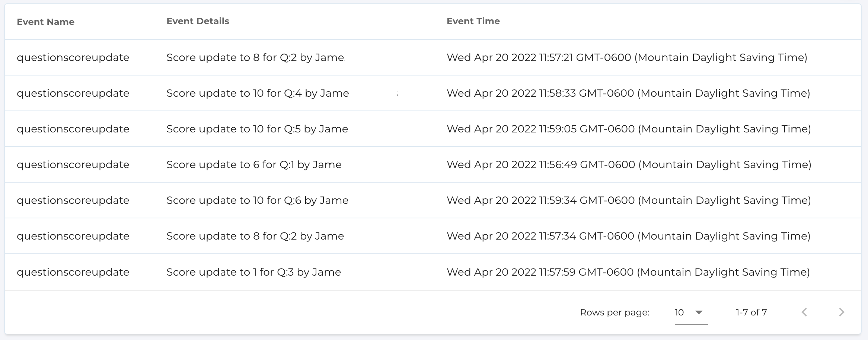The image size is (868, 340).
Task: Click the Event Name column header
Action: [45, 22]
